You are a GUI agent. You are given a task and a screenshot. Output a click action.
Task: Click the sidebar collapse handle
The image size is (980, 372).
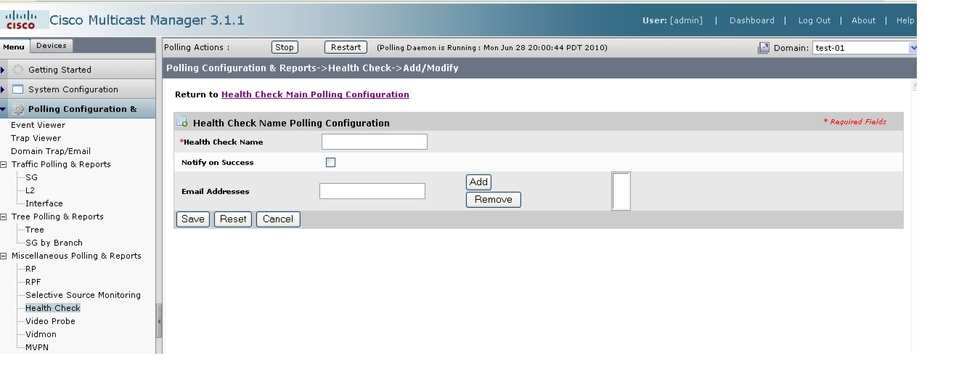coord(159,320)
